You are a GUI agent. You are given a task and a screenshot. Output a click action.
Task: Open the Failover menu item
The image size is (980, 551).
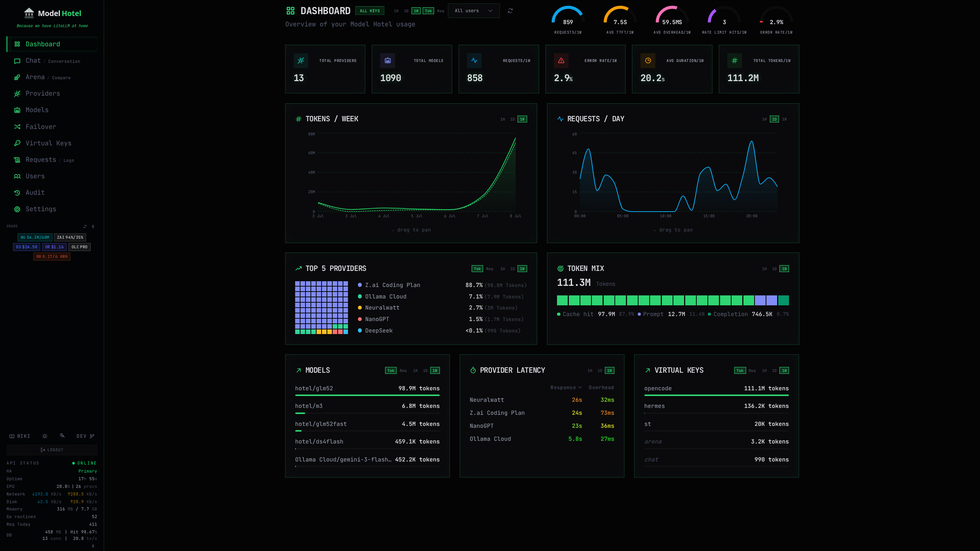click(52, 127)
